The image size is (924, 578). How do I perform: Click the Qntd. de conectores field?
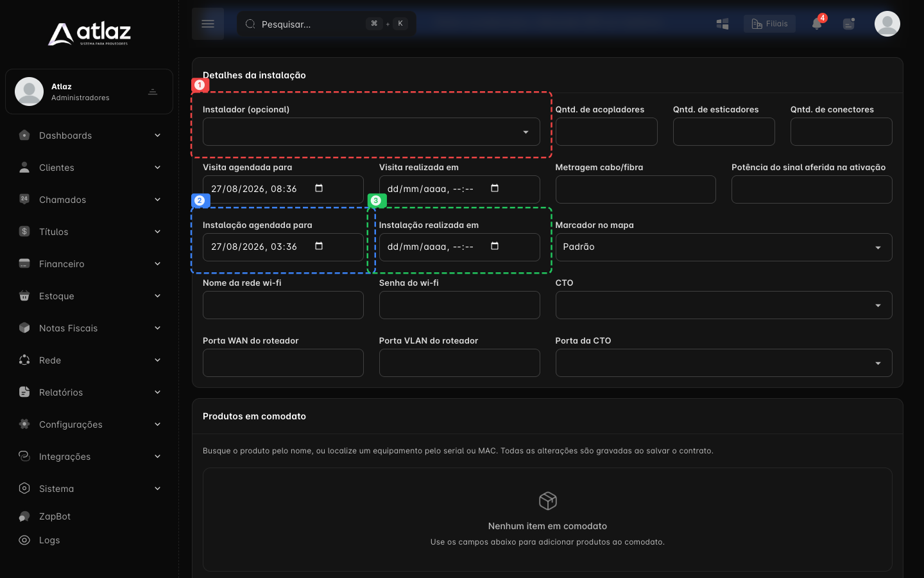[x=841, y=132]
